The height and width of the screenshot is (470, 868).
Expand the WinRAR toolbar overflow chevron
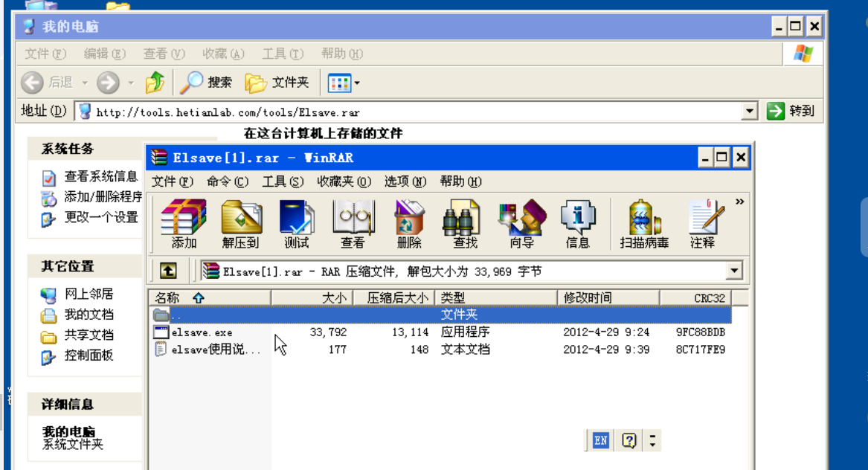click(739, 202)
